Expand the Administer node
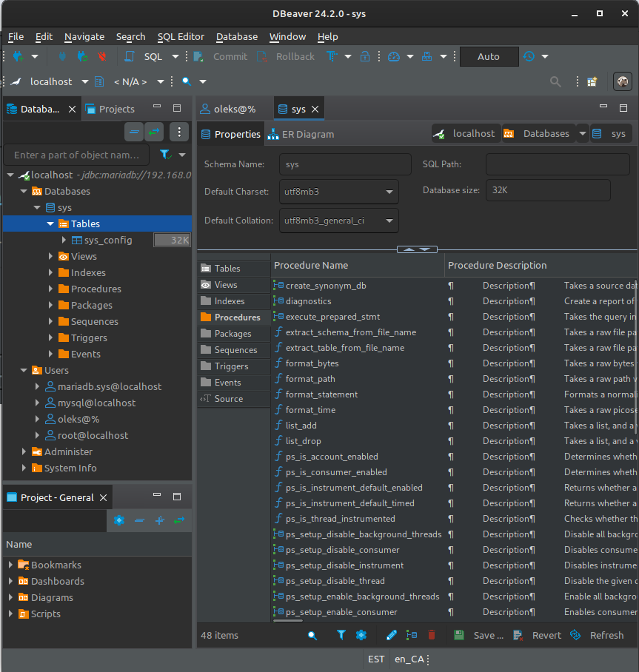639x672 pixels. pos(24,451)
